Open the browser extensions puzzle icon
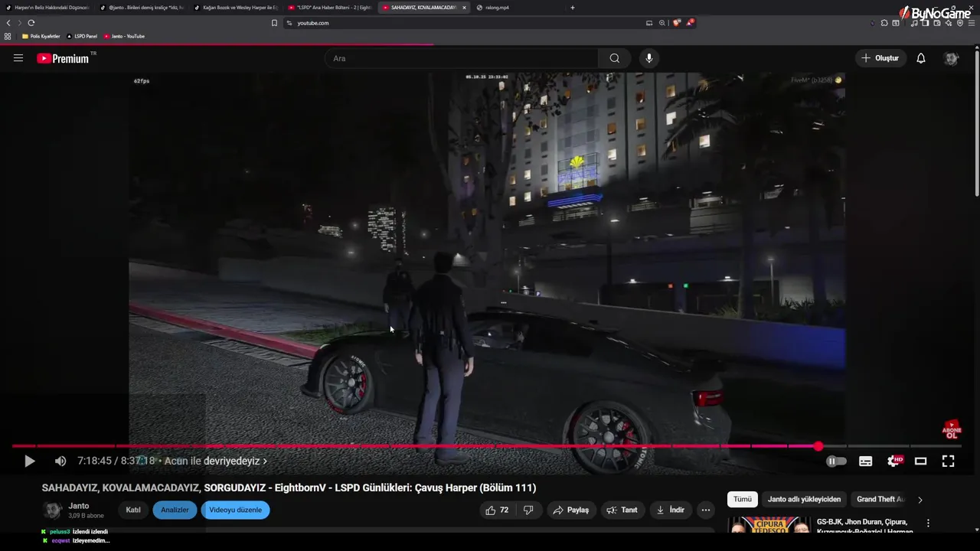 pyautogui.click(x=884, y=23)
